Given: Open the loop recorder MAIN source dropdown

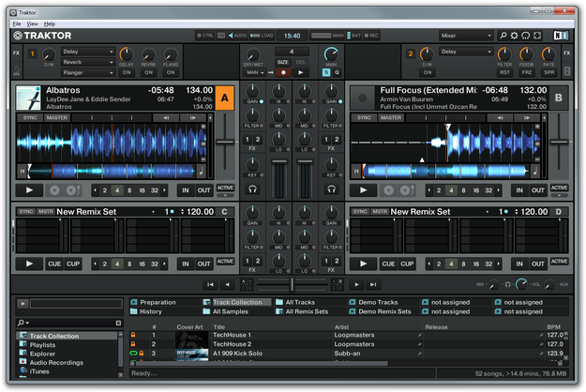Looking at the screenshot, I should pyautogui.click(x=256, y=72).
